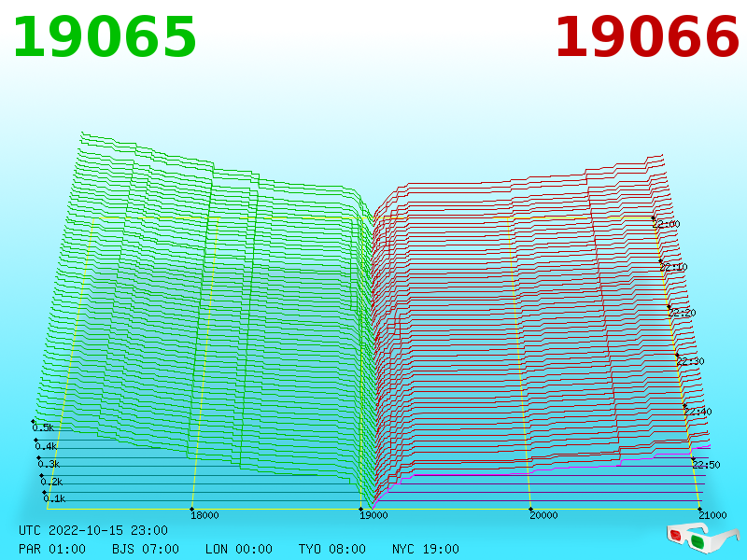This screenshot has width=747, height=560.
Task: Click the 22:20 time axis marker
Action: coord(682,313)
